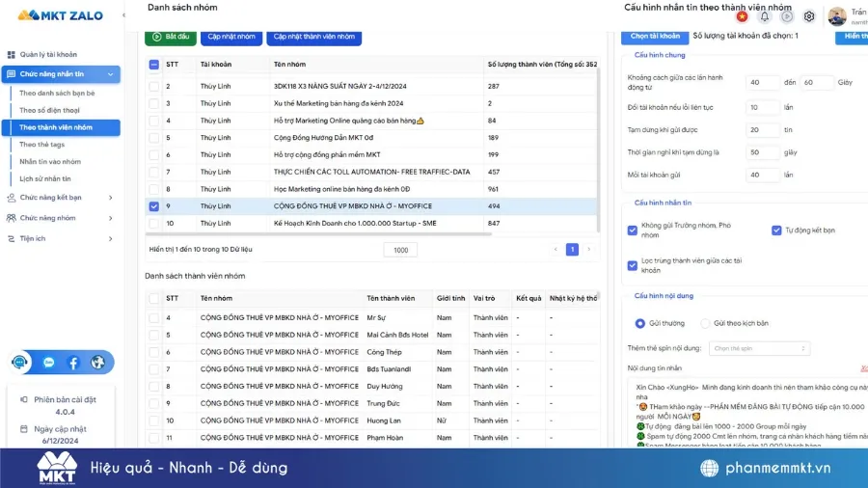Viewport: 868px width, 488px height.
Task: Uncheck the CỘNG ĐỒNG THUÊ VP MBKD group row
Action: pos(154,206)
